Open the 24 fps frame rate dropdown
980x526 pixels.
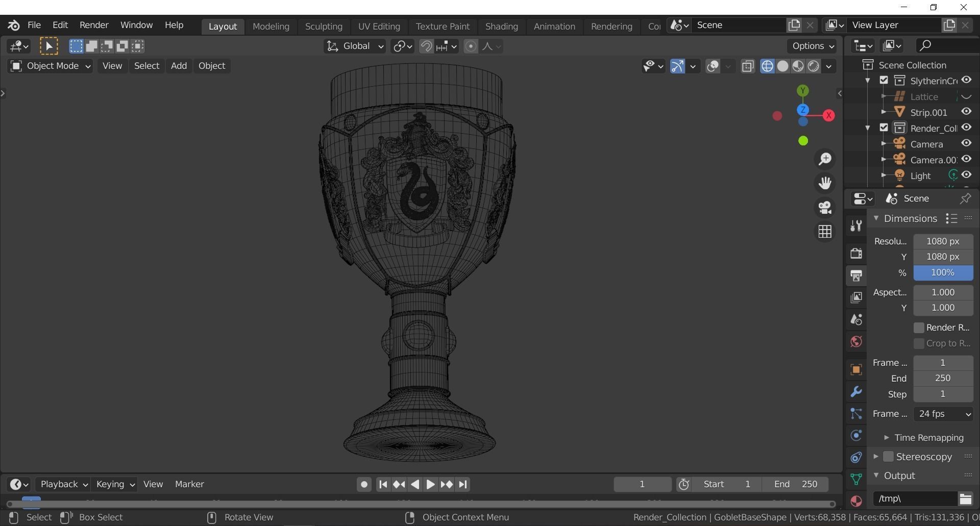tap(943, 414)
